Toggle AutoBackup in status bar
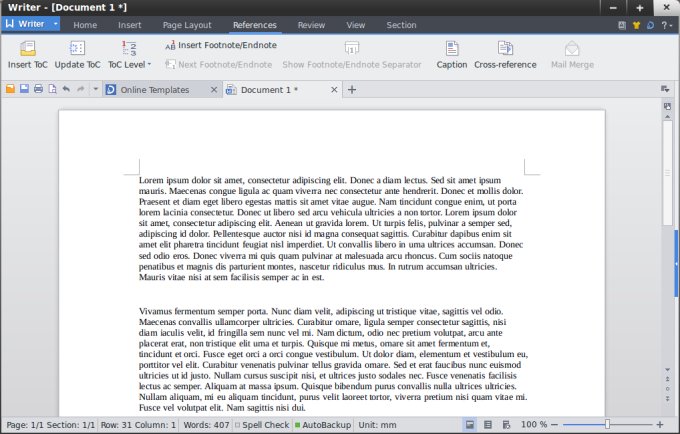Screen dimensions: 680x434 point(323,425)
